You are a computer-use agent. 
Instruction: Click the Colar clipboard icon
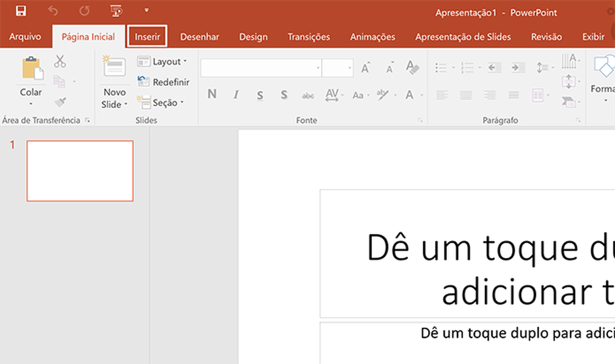pyautogui.click(x=32, y=68)
